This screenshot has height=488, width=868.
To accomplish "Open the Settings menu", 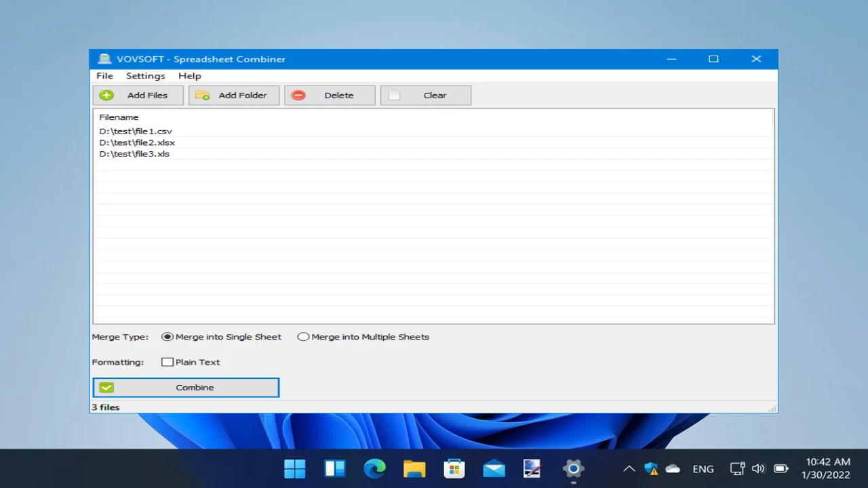I will click(146, 76).
